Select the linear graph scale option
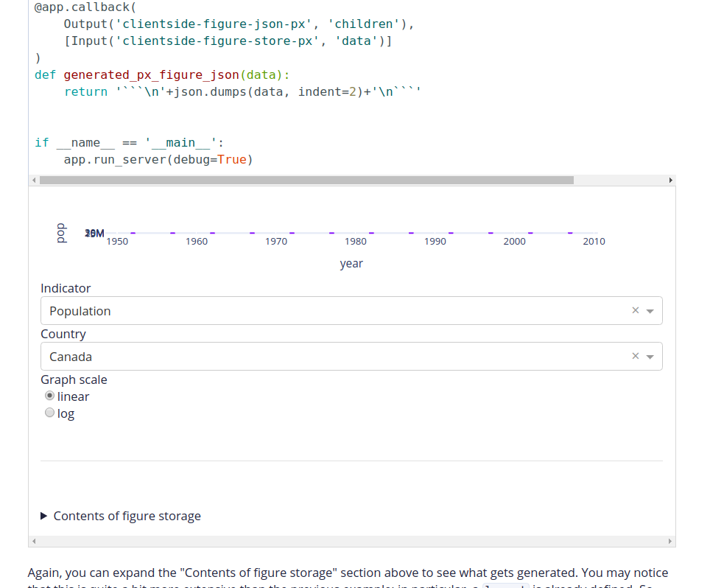The image size is (710, 588). [48, 395]
